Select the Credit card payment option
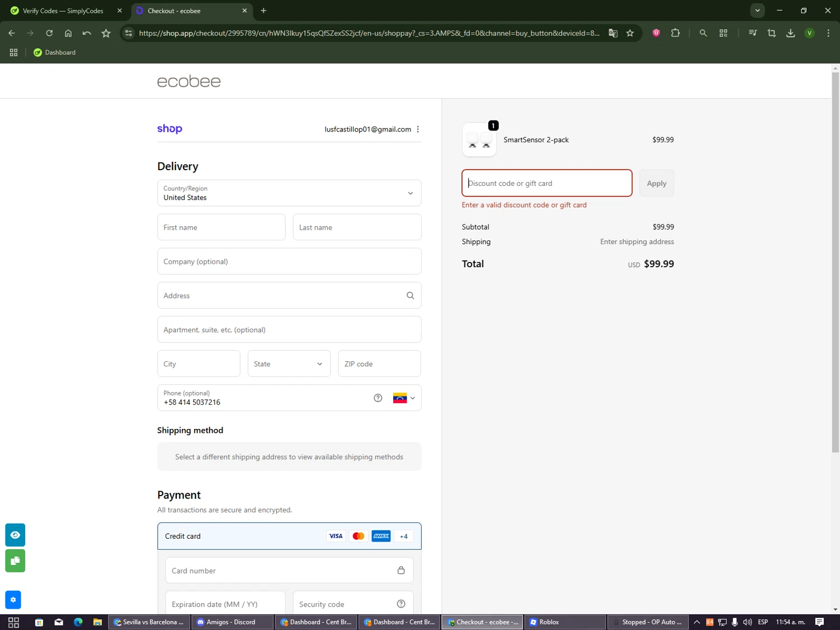 pos(290,536)
